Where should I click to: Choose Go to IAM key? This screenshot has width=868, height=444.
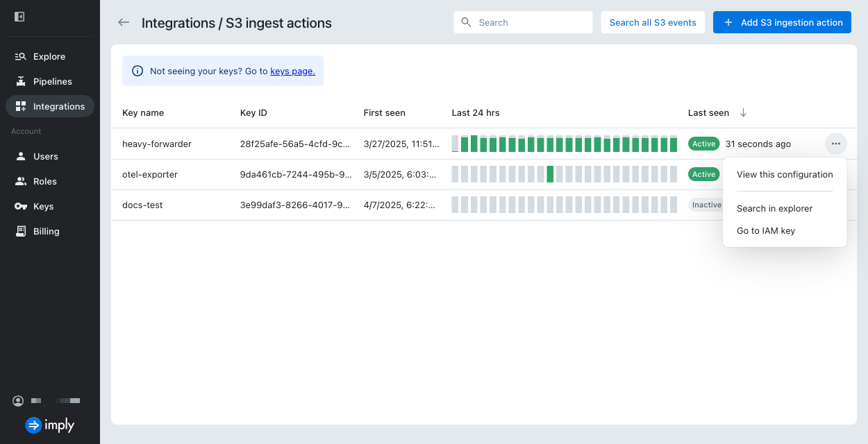pos(785,230)
